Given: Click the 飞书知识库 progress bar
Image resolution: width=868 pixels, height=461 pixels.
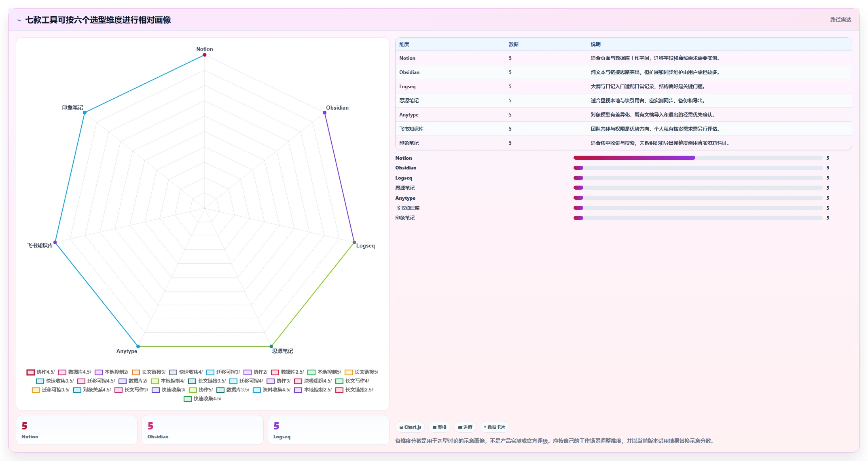Looking at the screenshot, I should 698,208.
